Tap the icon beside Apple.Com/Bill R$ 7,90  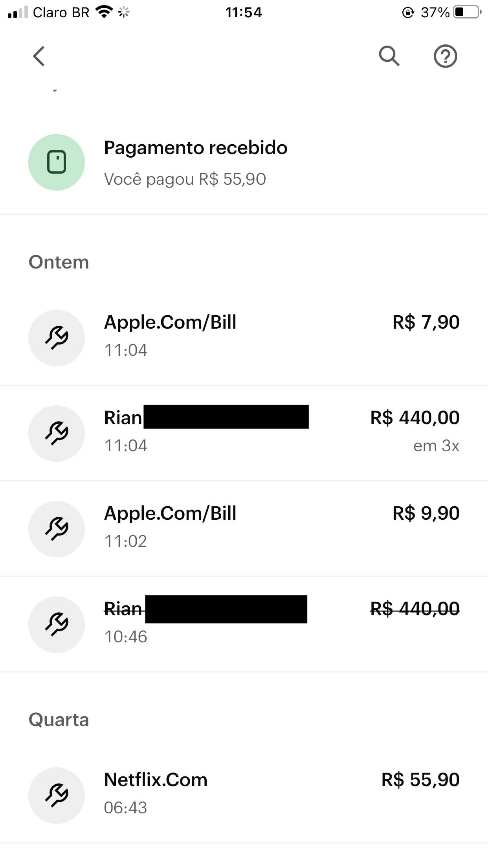[57, 338]
